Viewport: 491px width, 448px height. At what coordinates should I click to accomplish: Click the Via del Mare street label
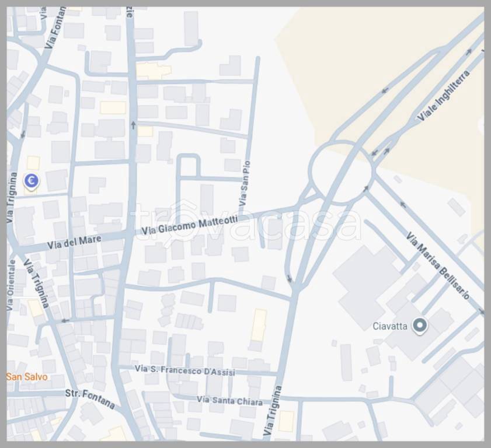[x=75, y=243]
